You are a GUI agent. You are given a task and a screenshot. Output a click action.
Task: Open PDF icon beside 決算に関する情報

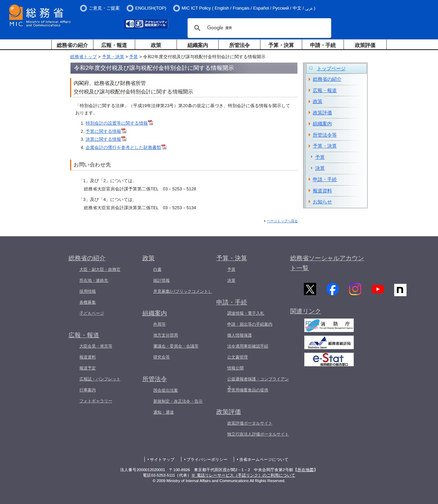[x=124, y=139]
